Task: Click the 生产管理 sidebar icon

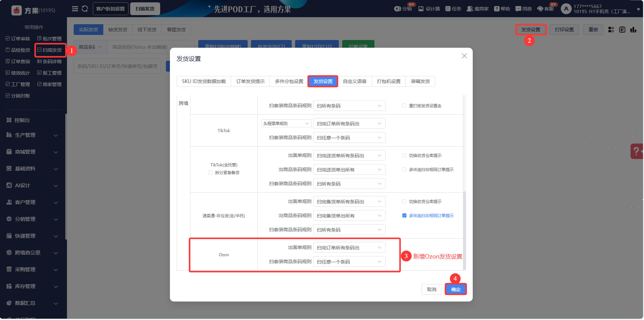Action: pyautogui.click(x=9, y=135)
